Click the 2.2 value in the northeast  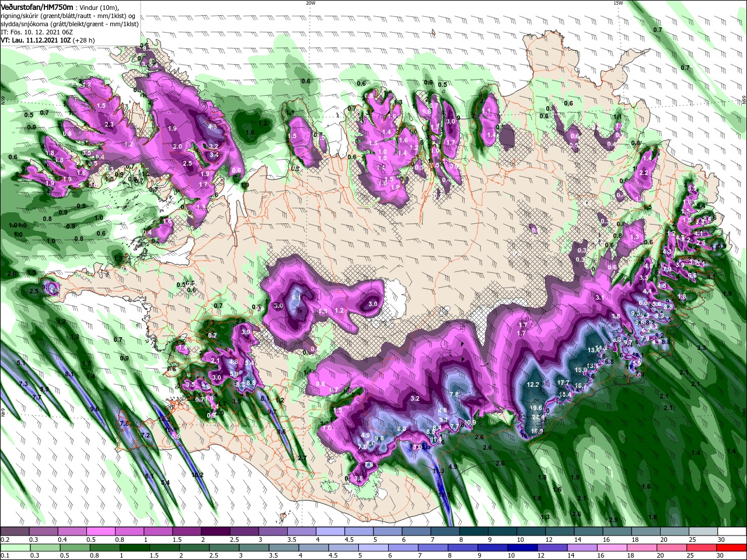644,173
